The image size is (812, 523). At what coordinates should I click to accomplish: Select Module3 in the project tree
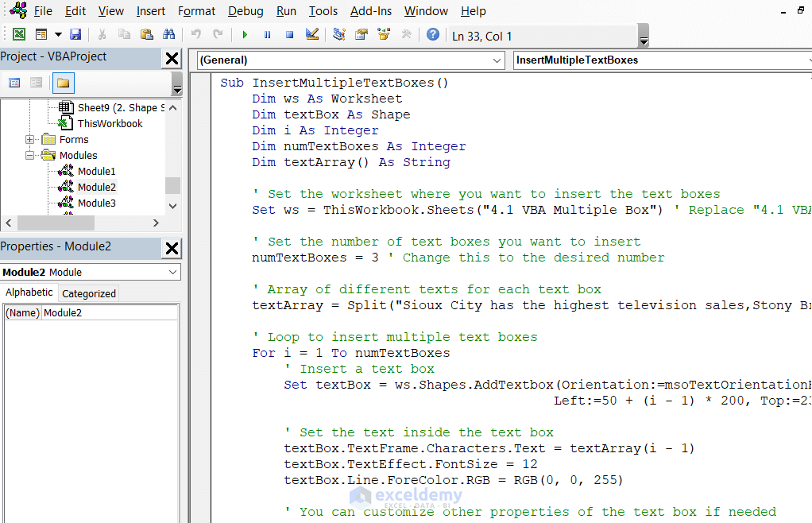96,203
